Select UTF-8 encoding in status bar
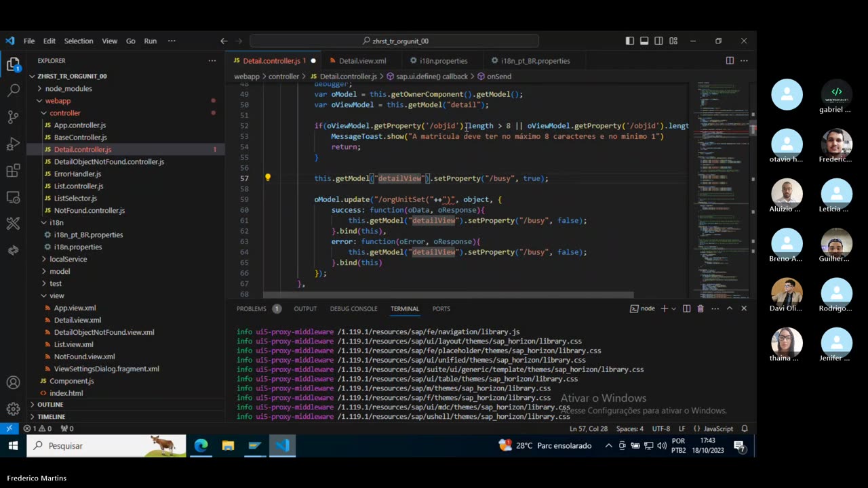868x488 pixels. point(661,428)
